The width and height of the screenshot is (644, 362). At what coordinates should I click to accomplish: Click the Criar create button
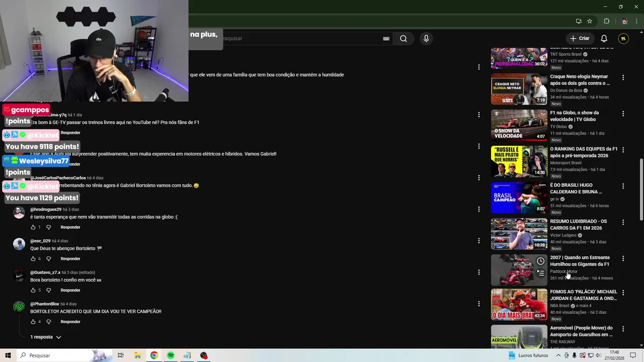pyautogui.click(x=580, y=39)
